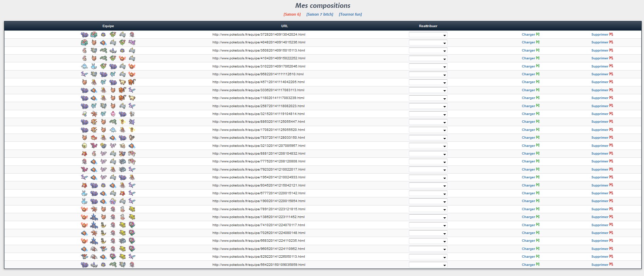Click red Supprimer icon for team 958220141111112610
The image size is (644, 276).
[x=611, y=74]
